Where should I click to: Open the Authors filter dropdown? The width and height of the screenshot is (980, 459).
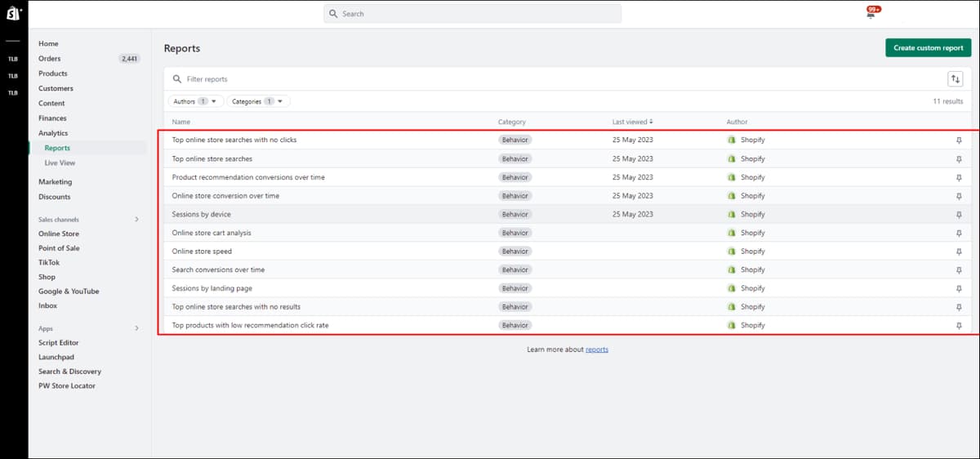tap(196, 101)
